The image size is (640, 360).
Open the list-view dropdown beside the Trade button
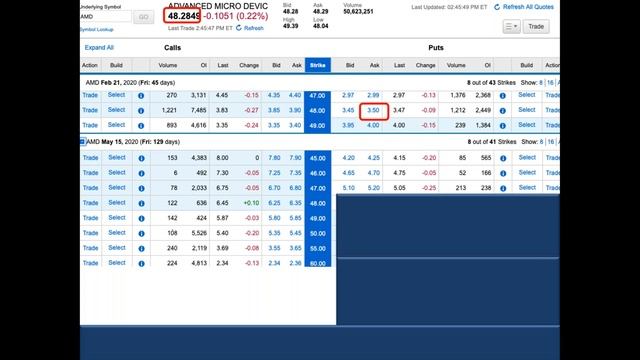click(x=511, y=27)
